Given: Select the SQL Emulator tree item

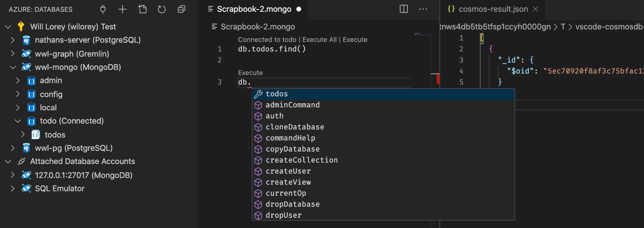Looking at the screenshot, I should pyautogui.click(x=60, y=189).
